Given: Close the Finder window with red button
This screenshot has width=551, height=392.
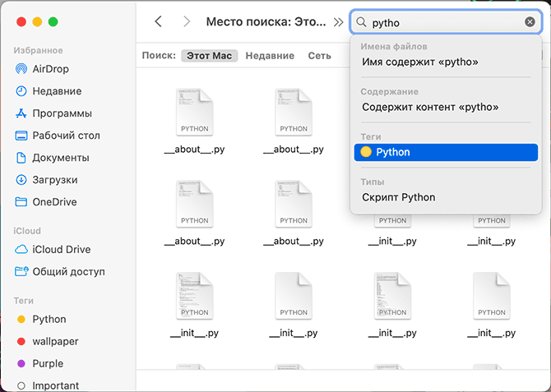Looking at the screenshot, I should pyautogui.click(x=21, y=21).
